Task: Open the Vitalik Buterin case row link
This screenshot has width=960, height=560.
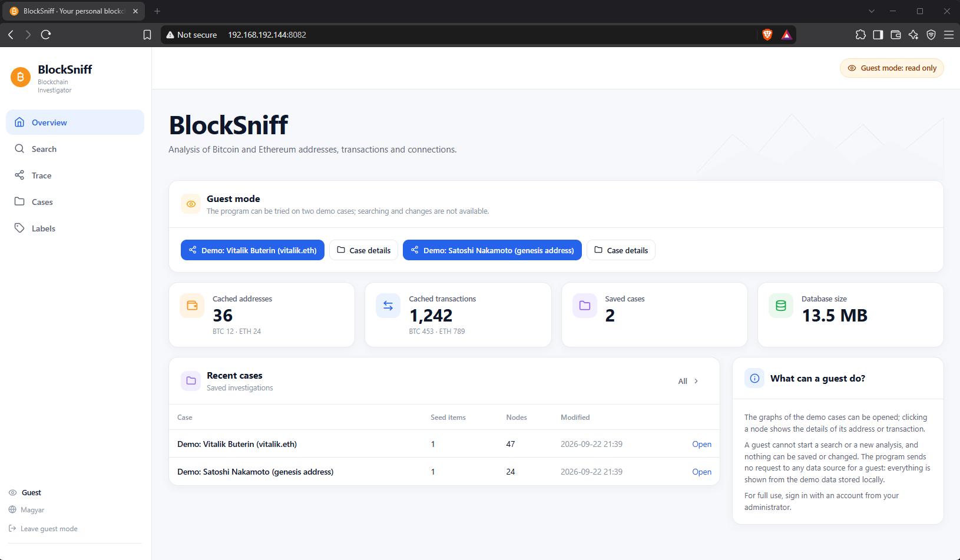Action: pyautogui.click(x=701, y=444)
